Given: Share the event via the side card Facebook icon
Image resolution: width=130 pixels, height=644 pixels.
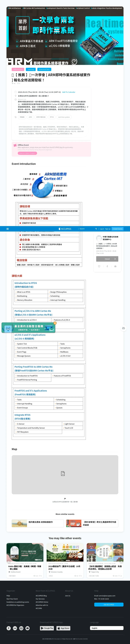Looking at the screenshot, I should tap(107, 266).
